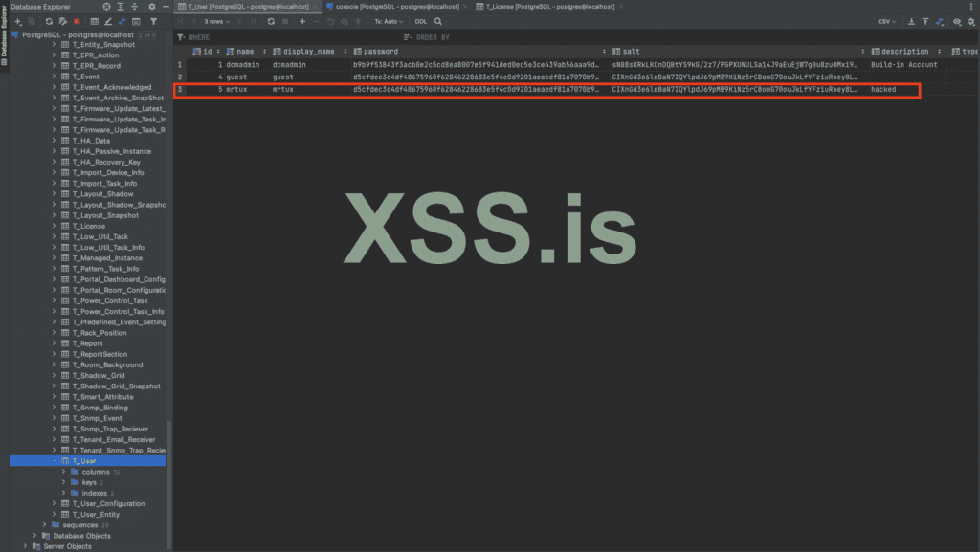
Task: Click the explorer tree vertical scrollbar
Action: 169,484
